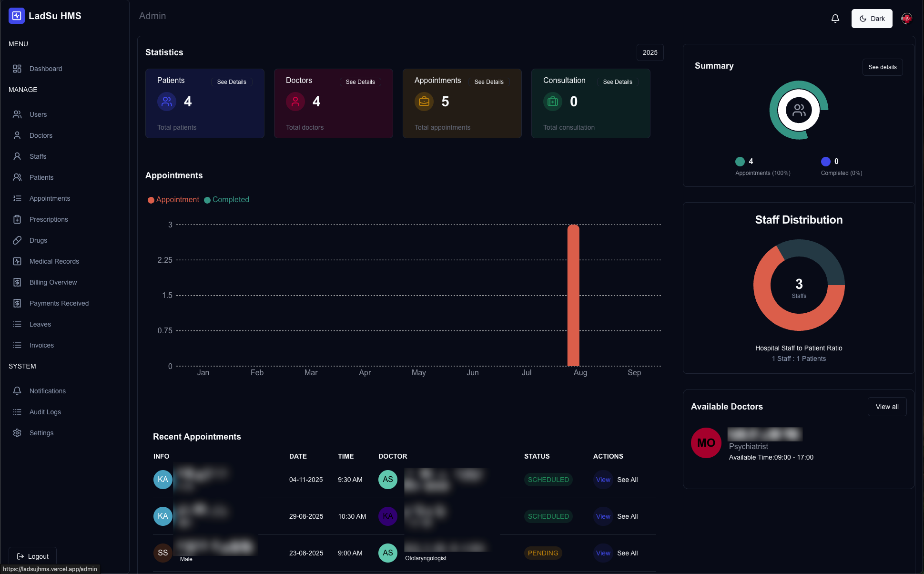The width and height of the screenshot is (924, 574).
Task: Click the Patients card users icon
Action: tap(167, 102)
